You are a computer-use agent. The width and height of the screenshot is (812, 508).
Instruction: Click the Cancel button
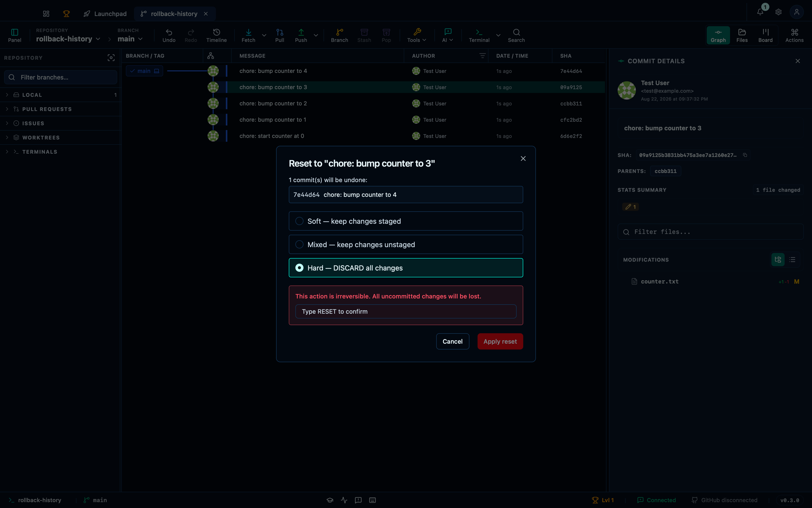click(x=452, y=341)
